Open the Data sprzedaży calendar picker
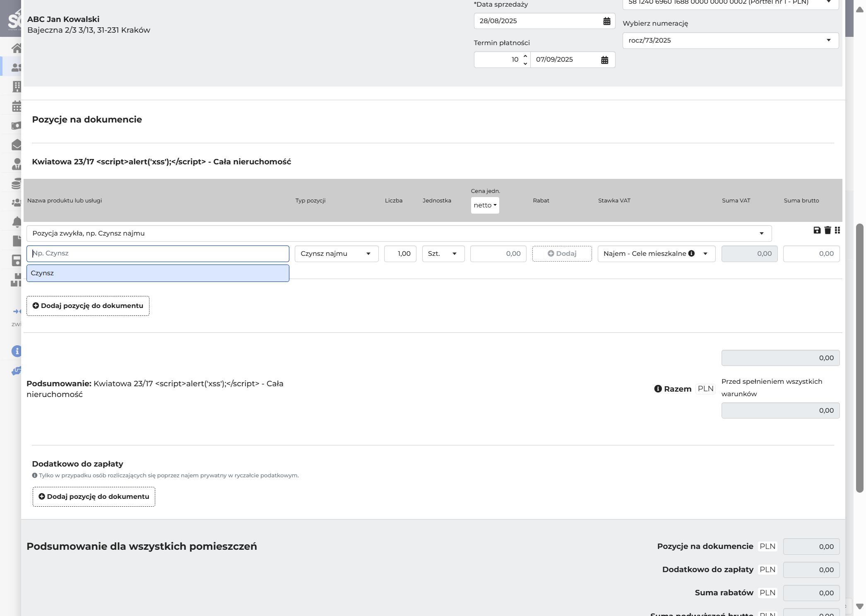Screen dimensions: 866x616 pos(607,21)
